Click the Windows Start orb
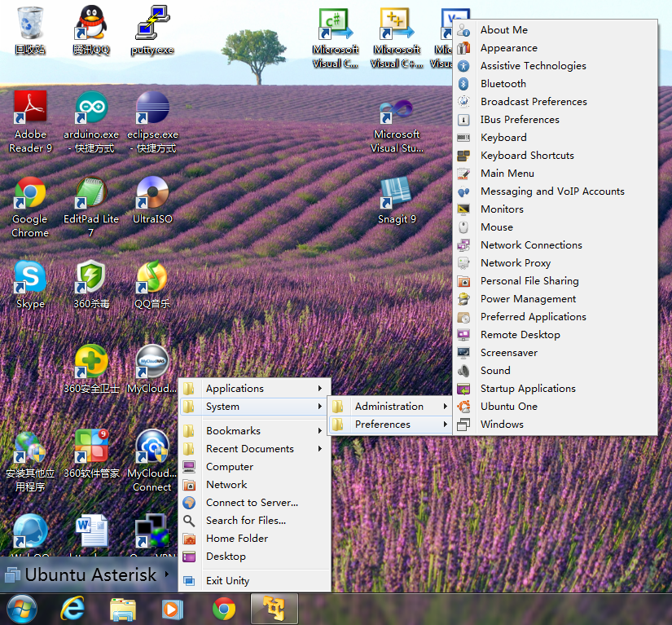The image size is (672, 625). click(21, 610)
